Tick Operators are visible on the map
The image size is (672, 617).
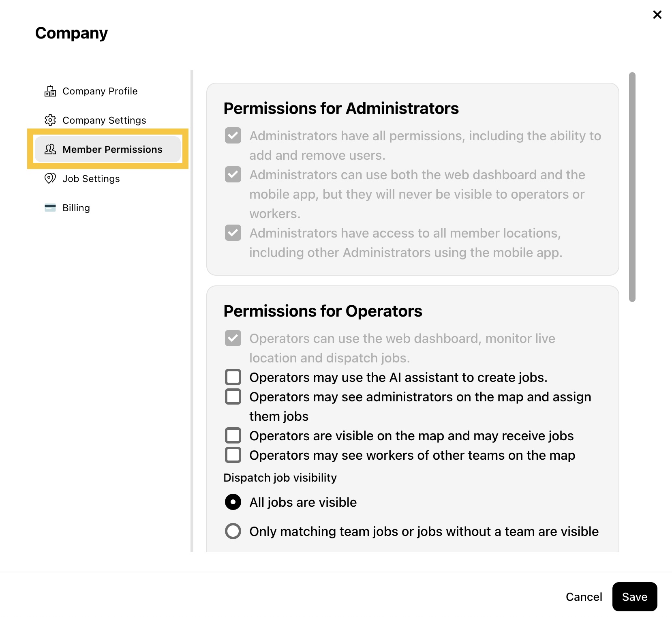point(233,435)
